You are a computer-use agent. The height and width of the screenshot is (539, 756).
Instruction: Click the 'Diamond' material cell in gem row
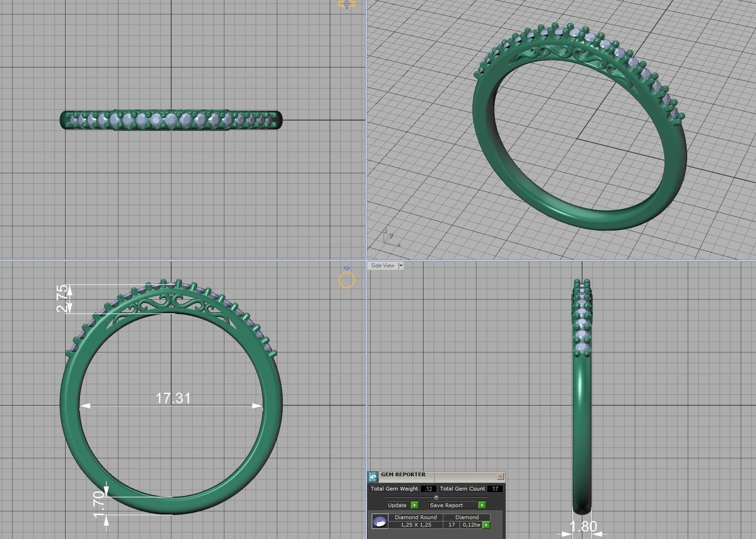pos(467,517)
